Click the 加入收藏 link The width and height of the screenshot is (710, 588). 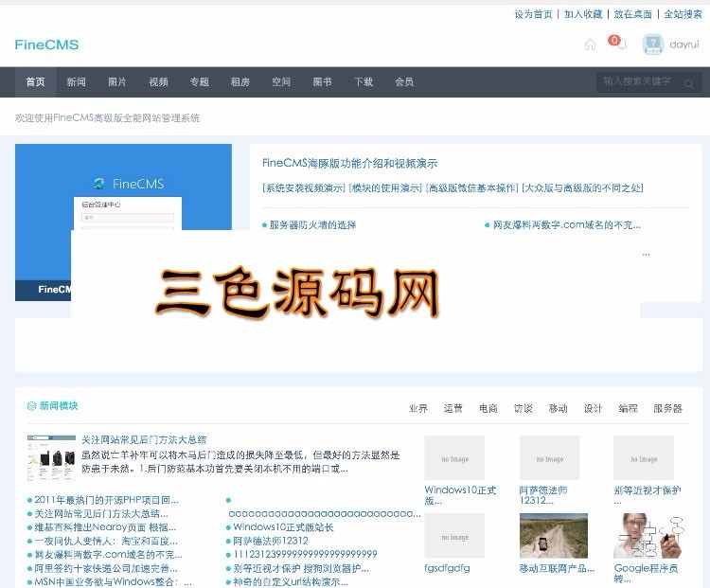tap(583, 14)
